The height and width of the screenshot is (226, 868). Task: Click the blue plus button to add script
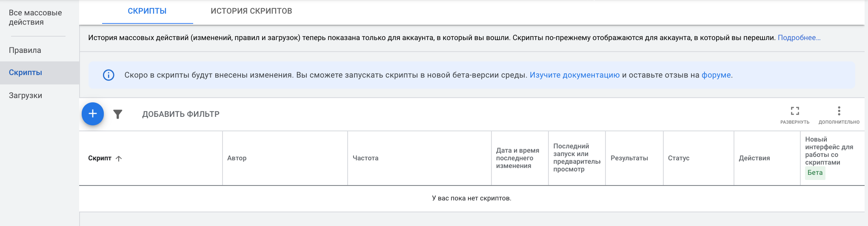[x=93, y=114]
